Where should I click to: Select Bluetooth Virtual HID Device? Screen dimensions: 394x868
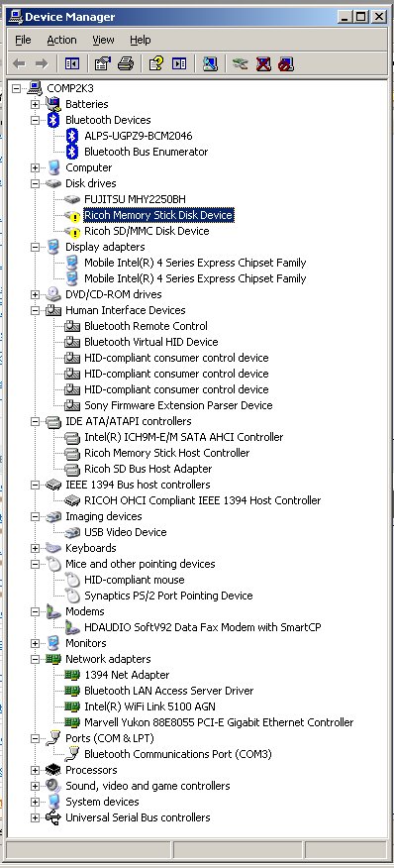(150, 342)
